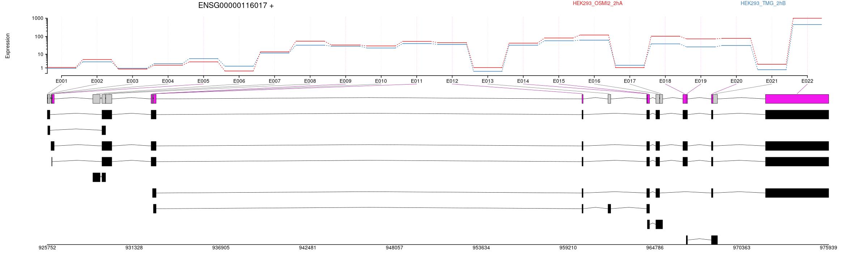Viewport: 868px width, 253px height.
Task: Click genomic coordinate 936905 on the axis
Action: click(221, 248)
